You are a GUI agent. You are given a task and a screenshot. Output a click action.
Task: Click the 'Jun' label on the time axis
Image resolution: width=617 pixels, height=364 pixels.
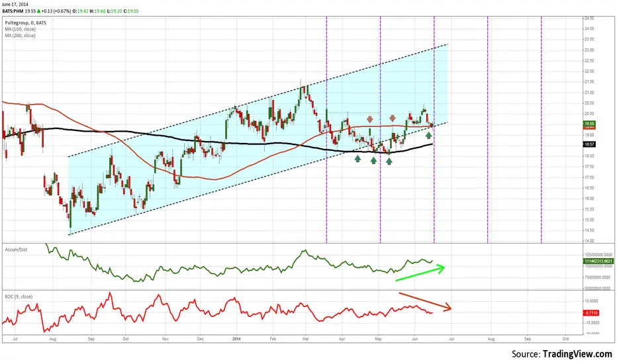(x=414, y=339)
